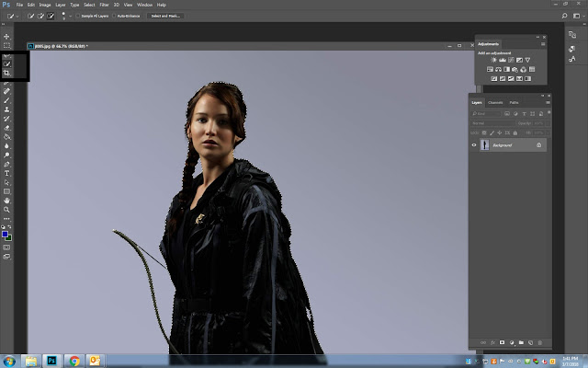Add a Hue/Saturation adjustment
This screenshot has height=368, width=588.
point(490,70)
